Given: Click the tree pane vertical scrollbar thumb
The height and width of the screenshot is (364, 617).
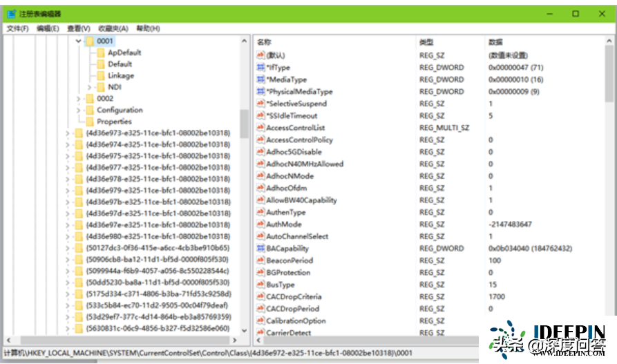Looking at the screenshot, I should [x=245, y=124].
